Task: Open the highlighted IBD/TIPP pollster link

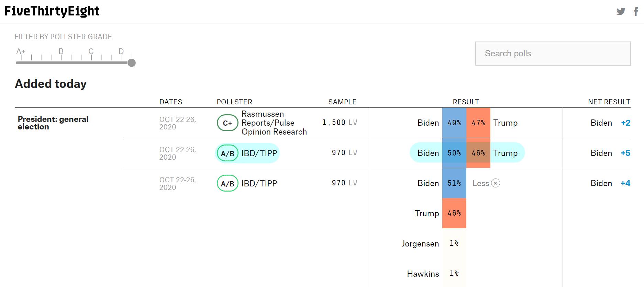Action: click(x=259, y=153)
